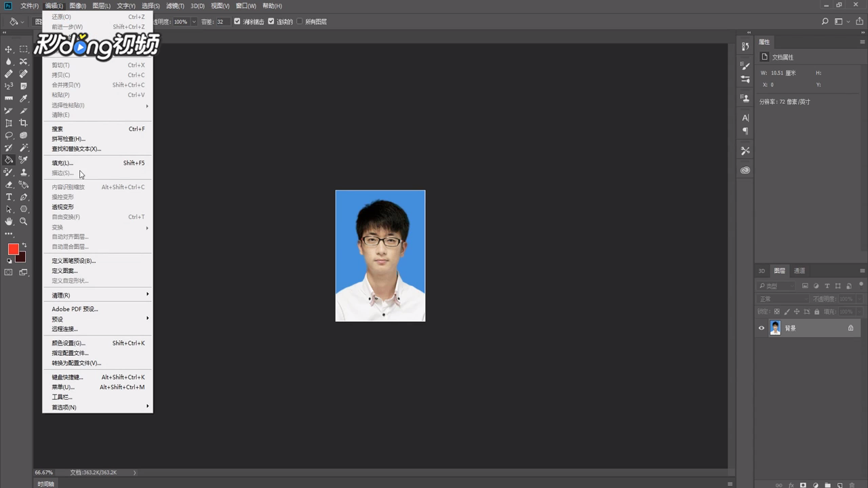Open the opacity percentage dropdown in options bar
This screenshot has height=488, width=868.
click(194, 22)
